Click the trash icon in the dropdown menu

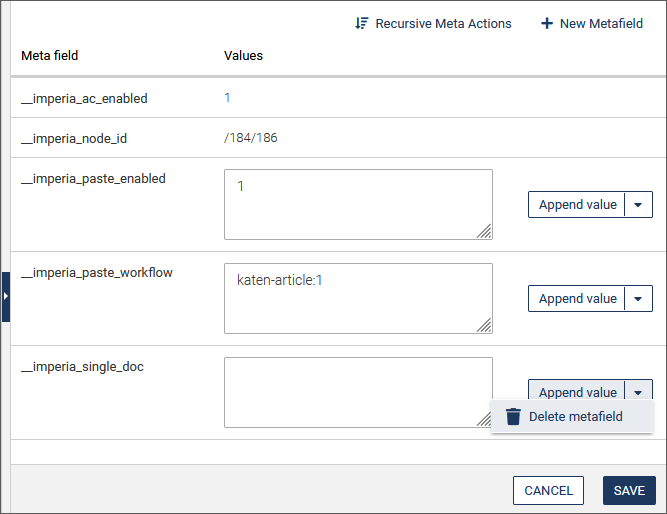[x=513, y=417]
